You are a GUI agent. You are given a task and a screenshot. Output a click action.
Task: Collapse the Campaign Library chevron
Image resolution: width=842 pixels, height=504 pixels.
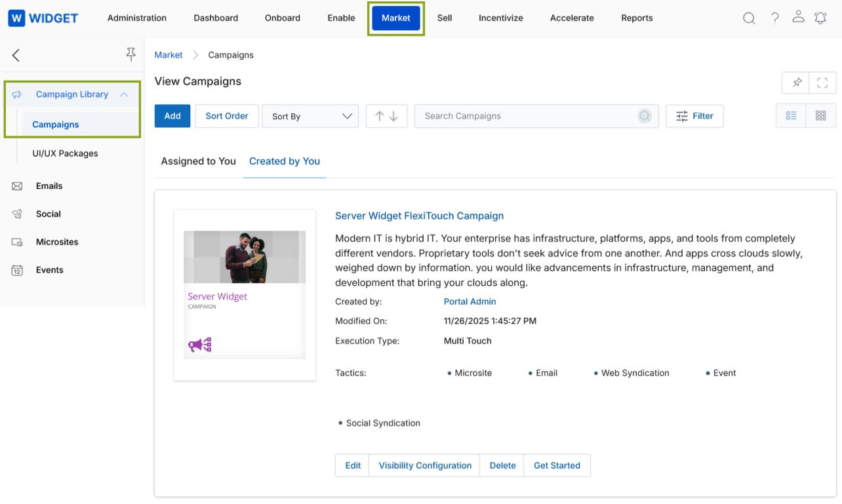[x=124, y=94]
